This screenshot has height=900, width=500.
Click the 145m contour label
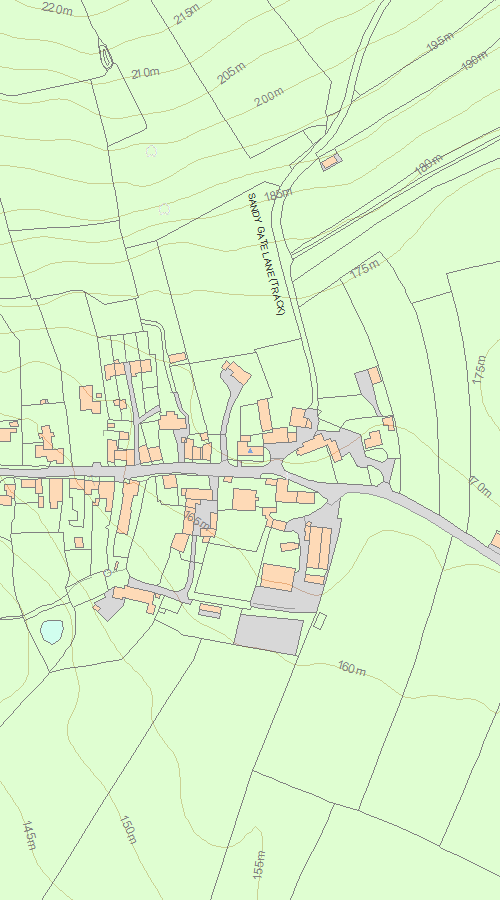(29, 835)
